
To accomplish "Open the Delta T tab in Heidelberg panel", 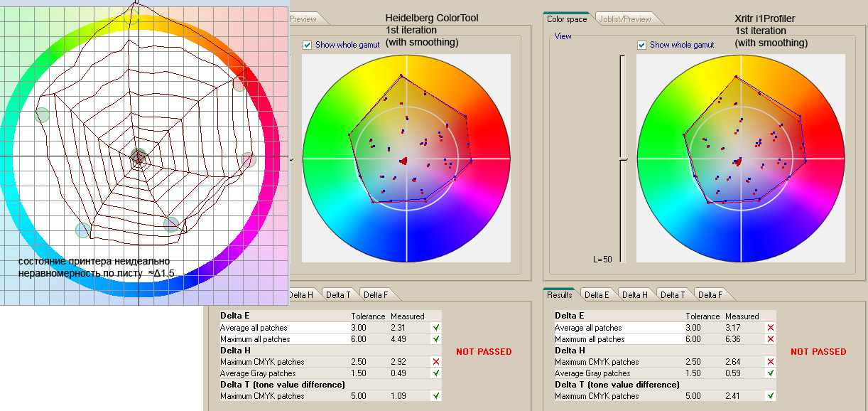I will [338, 294].
